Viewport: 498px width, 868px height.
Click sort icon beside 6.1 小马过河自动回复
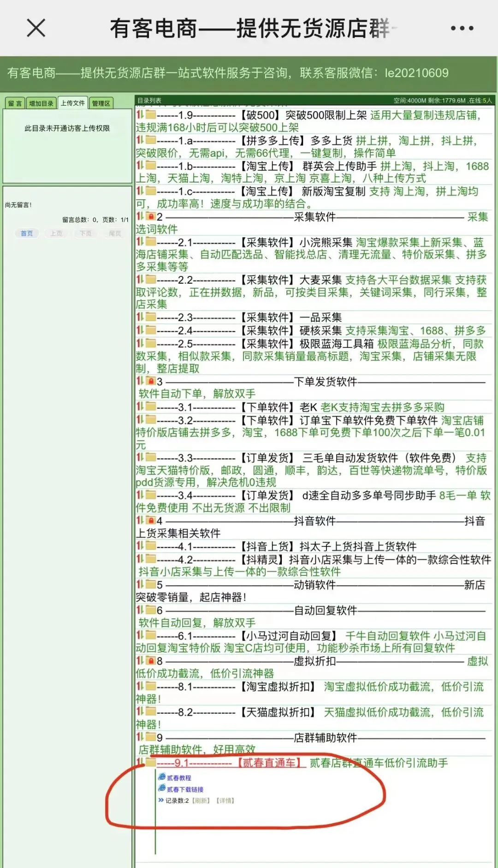coord(140,635)
